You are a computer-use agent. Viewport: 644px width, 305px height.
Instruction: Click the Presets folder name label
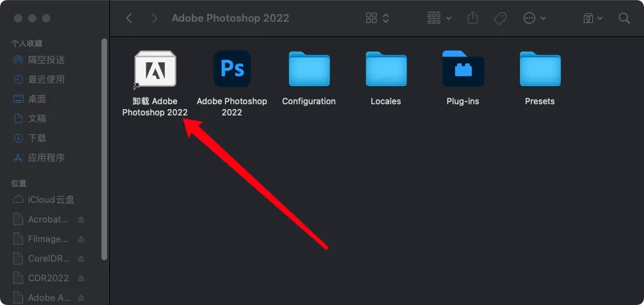540,101
